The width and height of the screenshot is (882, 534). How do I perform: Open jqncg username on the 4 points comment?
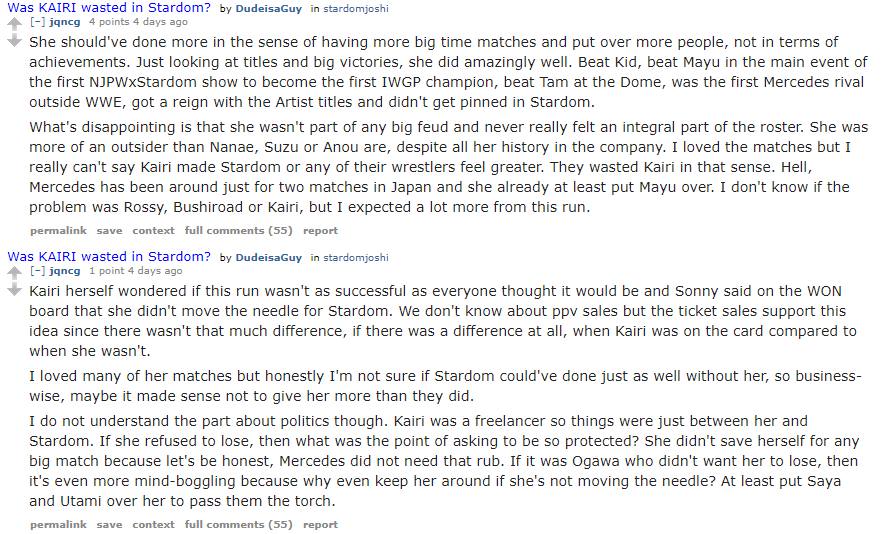(x=65, y=22)
